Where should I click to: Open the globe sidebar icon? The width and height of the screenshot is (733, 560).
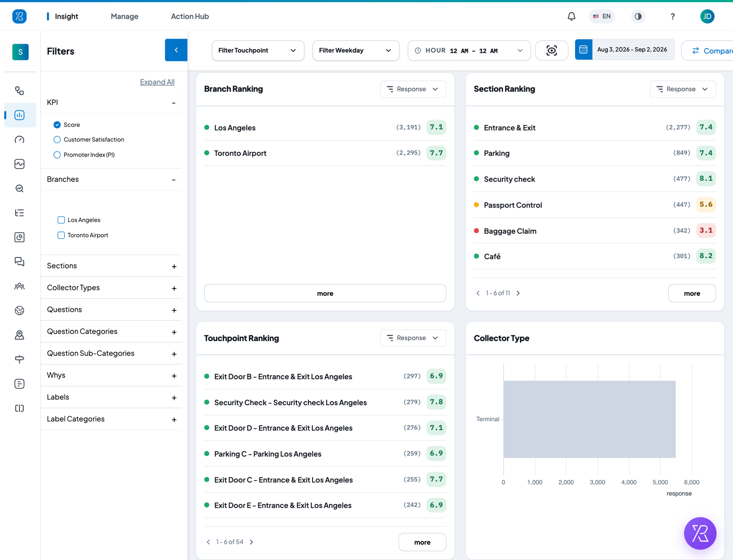coord(19,311)
